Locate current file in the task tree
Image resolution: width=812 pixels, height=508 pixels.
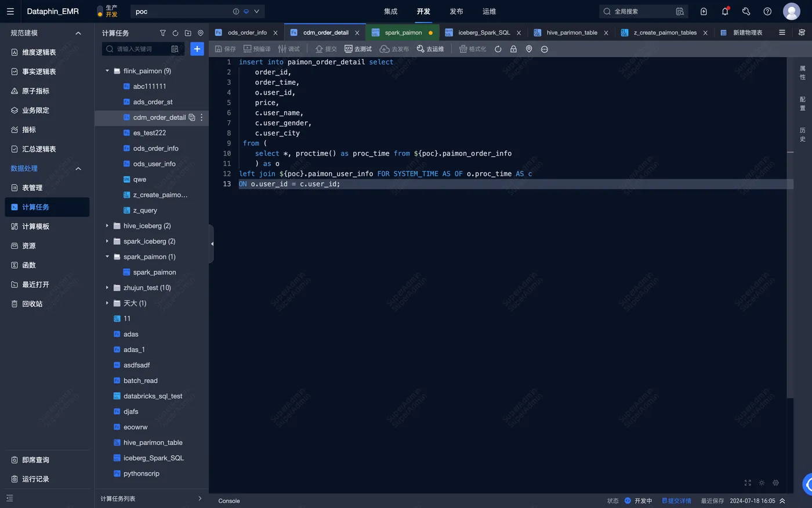[x=201, y=33]
